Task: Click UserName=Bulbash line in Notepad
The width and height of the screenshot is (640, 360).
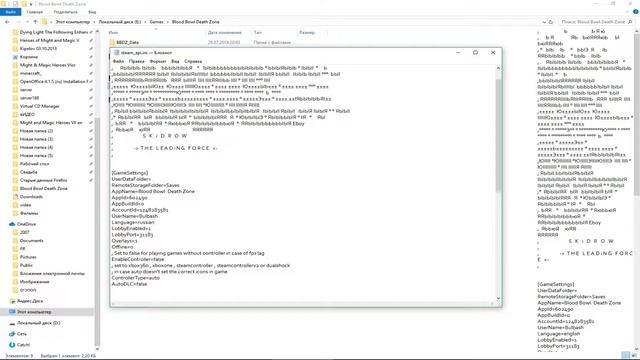Action: [x=135, y=216]
